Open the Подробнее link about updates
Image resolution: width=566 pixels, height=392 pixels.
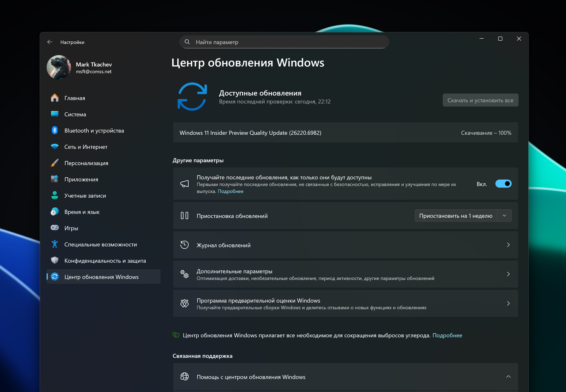pyautogui.click(x=230, y=191)
